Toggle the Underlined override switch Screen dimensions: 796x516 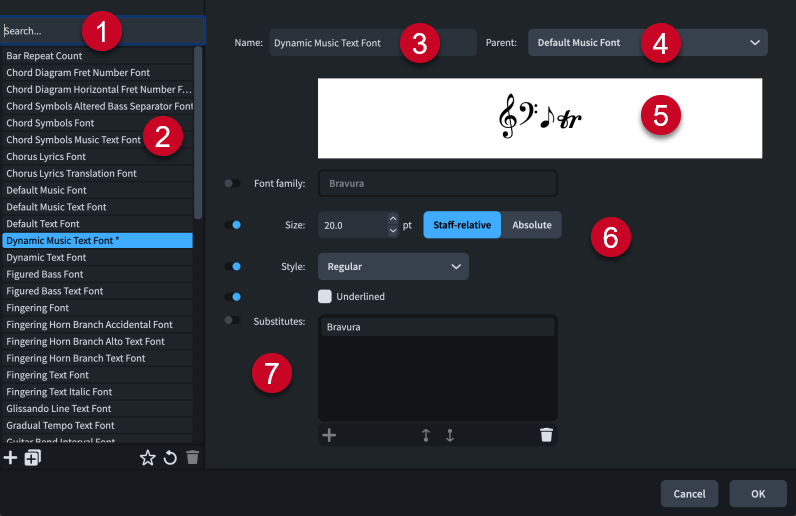[233, 297]
